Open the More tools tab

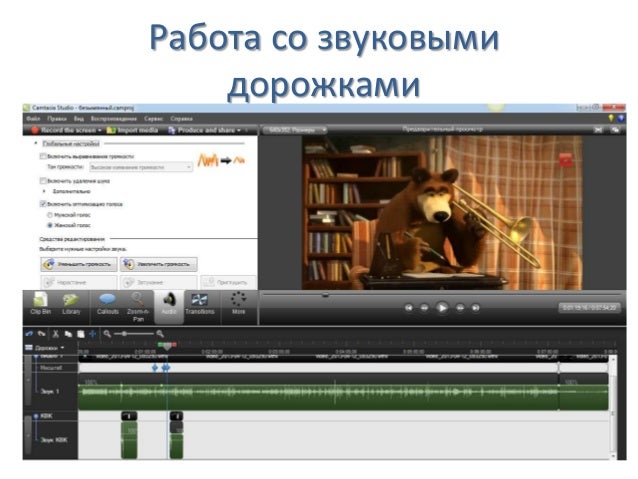[x=238, y=304]
